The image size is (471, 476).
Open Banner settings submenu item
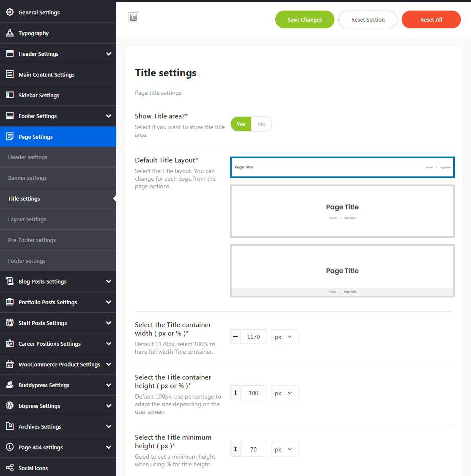coord(27,178)
